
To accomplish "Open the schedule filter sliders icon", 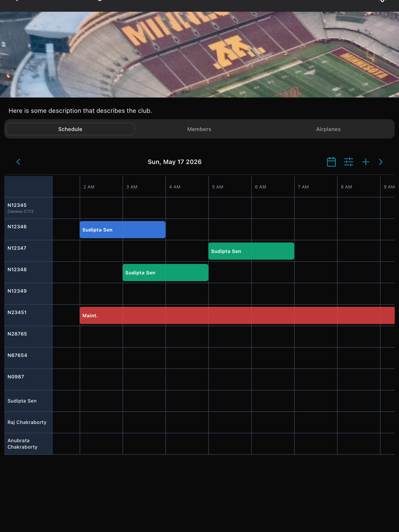I will [x=348, y=162].
